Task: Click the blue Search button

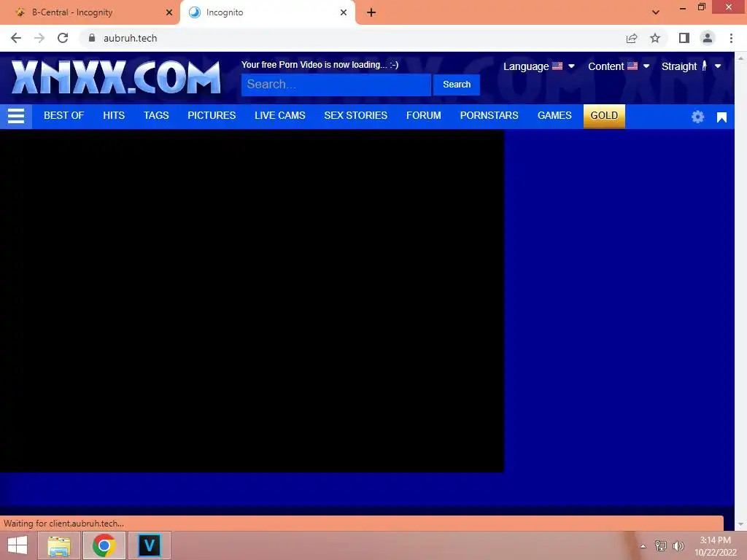Action: click(x=457, y=85)
